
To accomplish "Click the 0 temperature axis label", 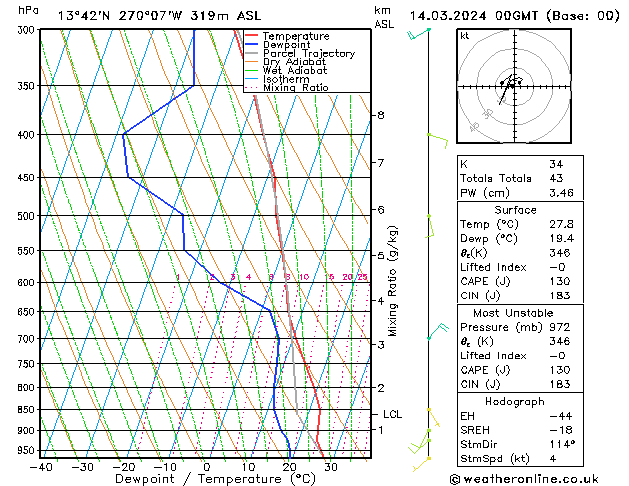I will pyautogui.click(x=207, y=467).
